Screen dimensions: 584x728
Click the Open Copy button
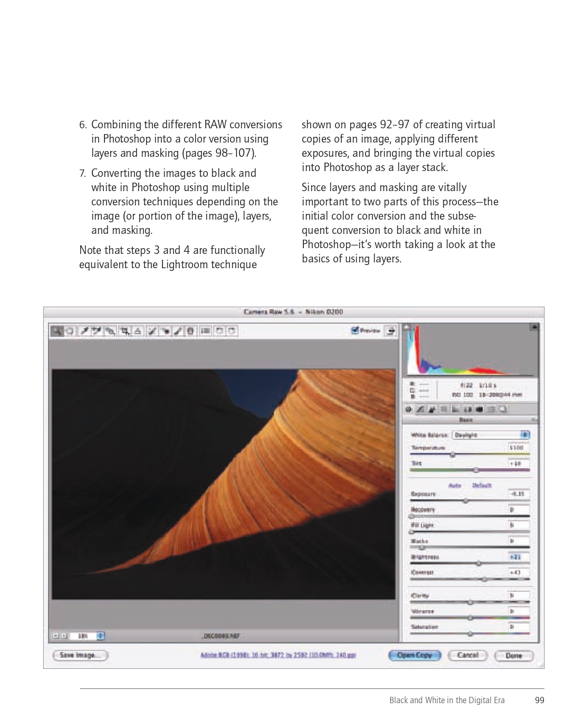pyautogui.click(x=415, y=655)
